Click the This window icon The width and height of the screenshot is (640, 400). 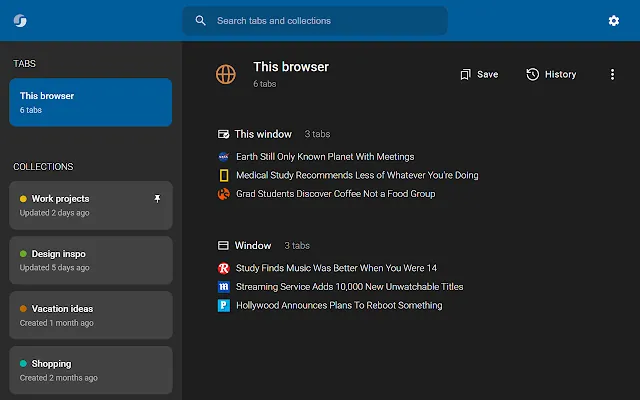point(223,134)
